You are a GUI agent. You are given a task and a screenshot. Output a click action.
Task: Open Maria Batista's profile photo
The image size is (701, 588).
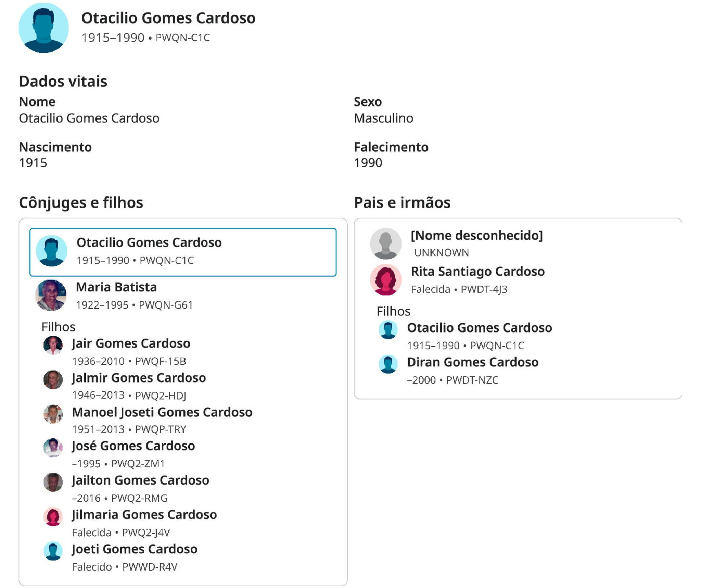click(51, 295)
